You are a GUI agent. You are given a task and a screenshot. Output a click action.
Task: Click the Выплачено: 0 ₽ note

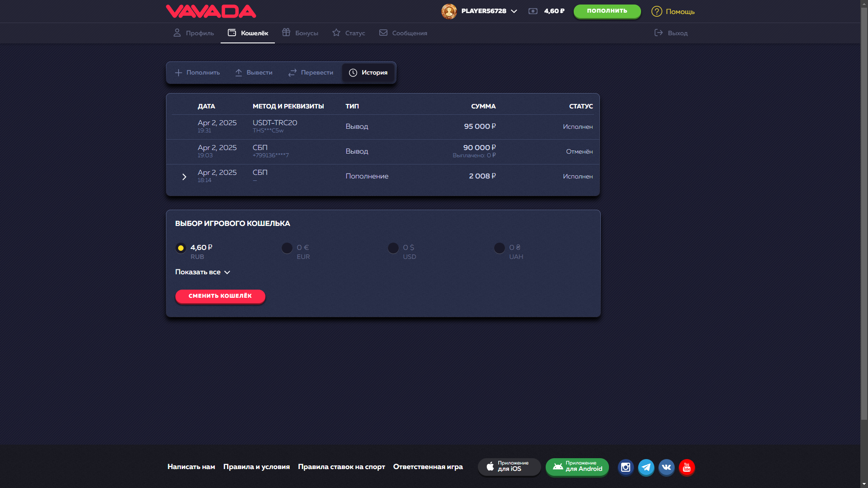474,155
